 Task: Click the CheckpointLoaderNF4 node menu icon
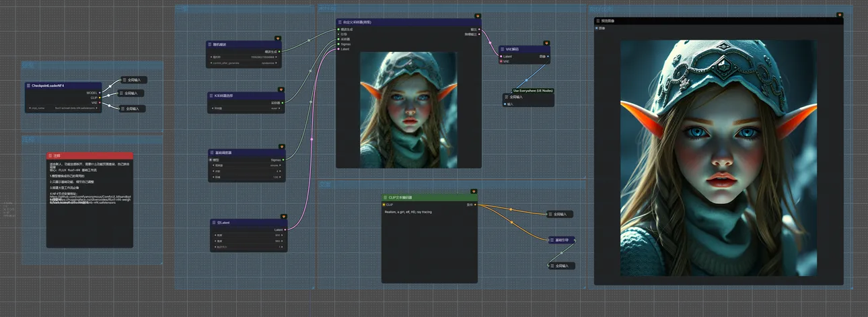[x=28, y=85]
